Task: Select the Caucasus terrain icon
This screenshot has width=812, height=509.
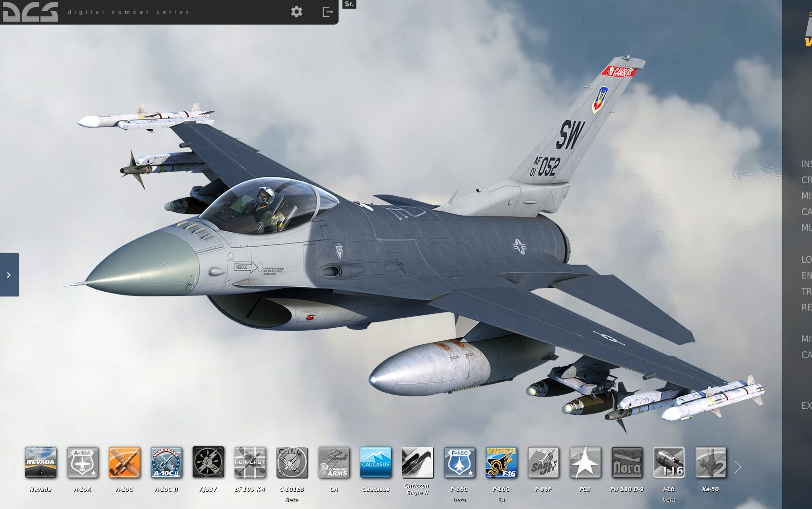Action: coord(376,462)
